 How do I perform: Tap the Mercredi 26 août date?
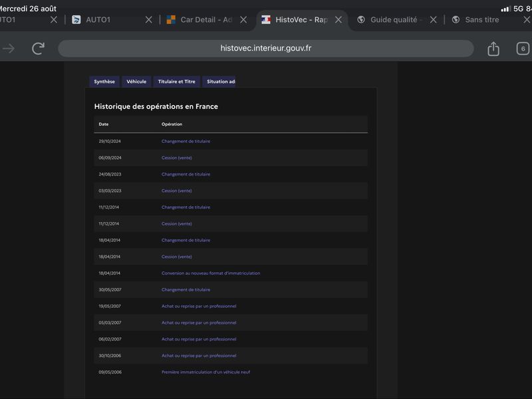click(28, 9)
